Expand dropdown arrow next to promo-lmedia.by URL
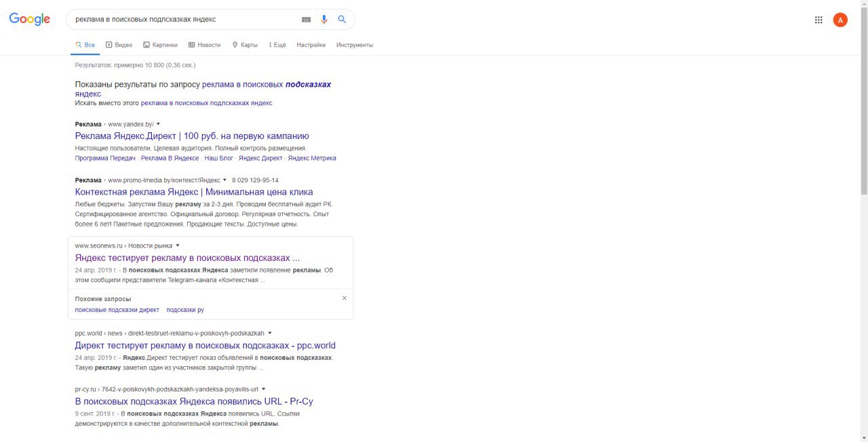868x442 pixels. tap(224, 180)
